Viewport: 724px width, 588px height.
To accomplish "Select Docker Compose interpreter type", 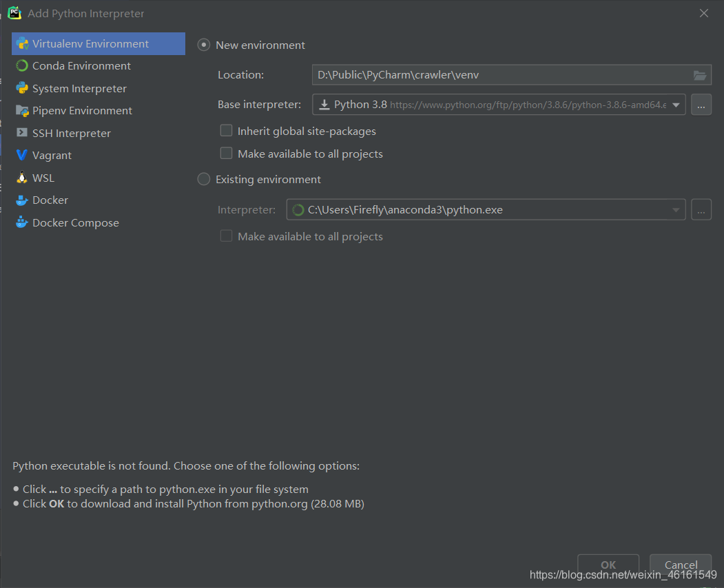I will (99, 222).
